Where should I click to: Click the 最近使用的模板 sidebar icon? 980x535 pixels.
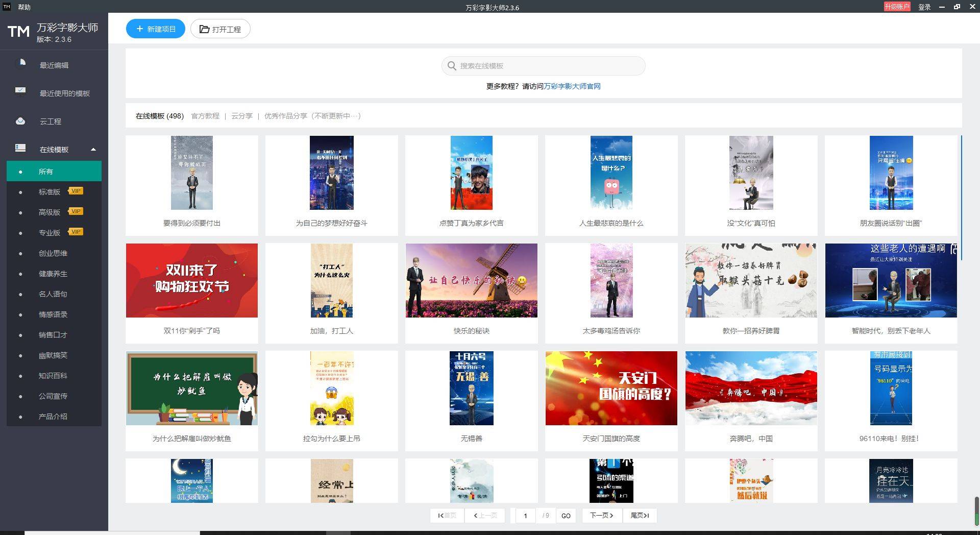20,91
